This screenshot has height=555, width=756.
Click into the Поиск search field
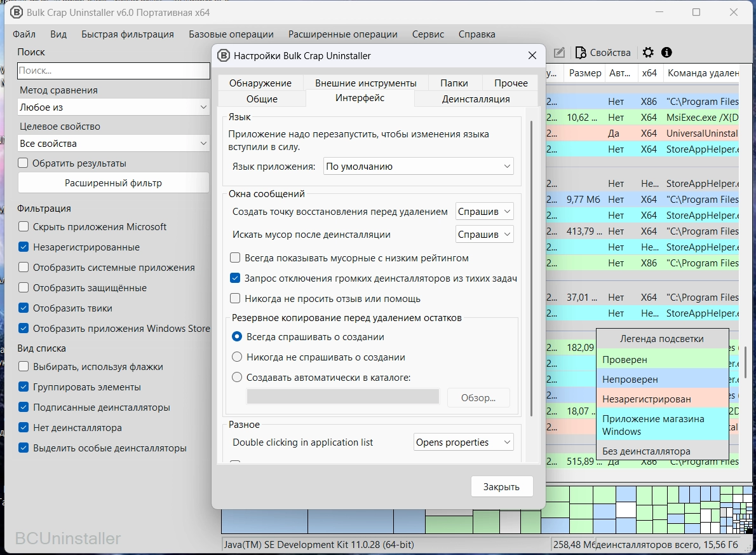(113, 71)
